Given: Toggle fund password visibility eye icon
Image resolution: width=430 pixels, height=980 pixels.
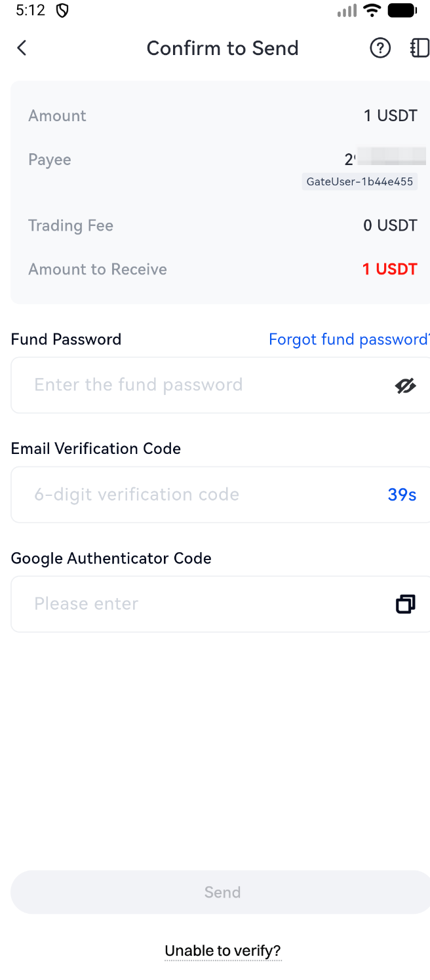Looking at the screenshot, I should click(406, 386).
